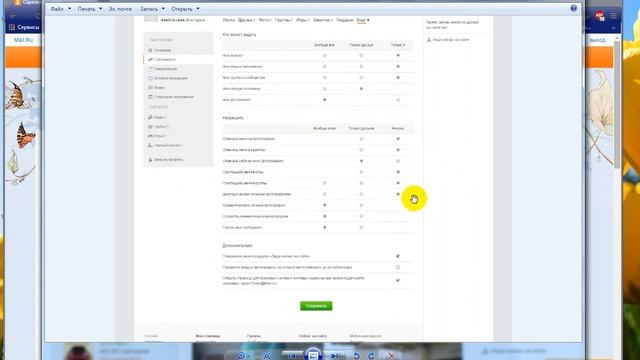Open the Игры tab in top navigation
This screenshot has width=640, height=360.
302,20
